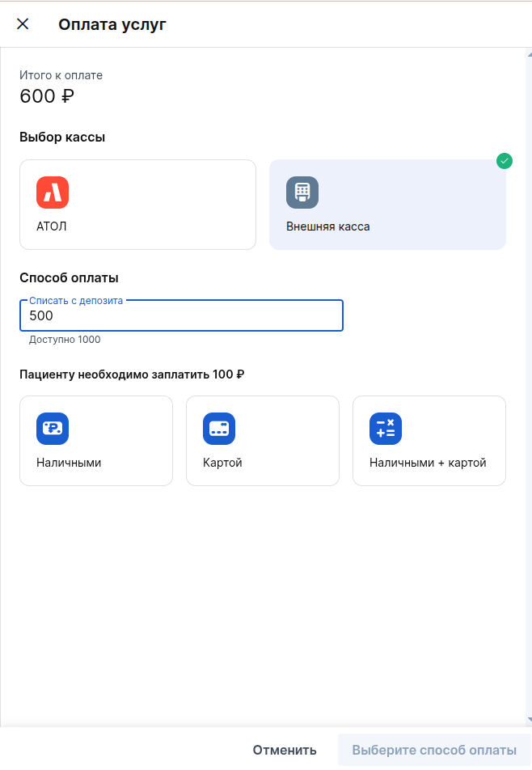
Task: Click the Доступно 1000 helper text
Action: 65,340
